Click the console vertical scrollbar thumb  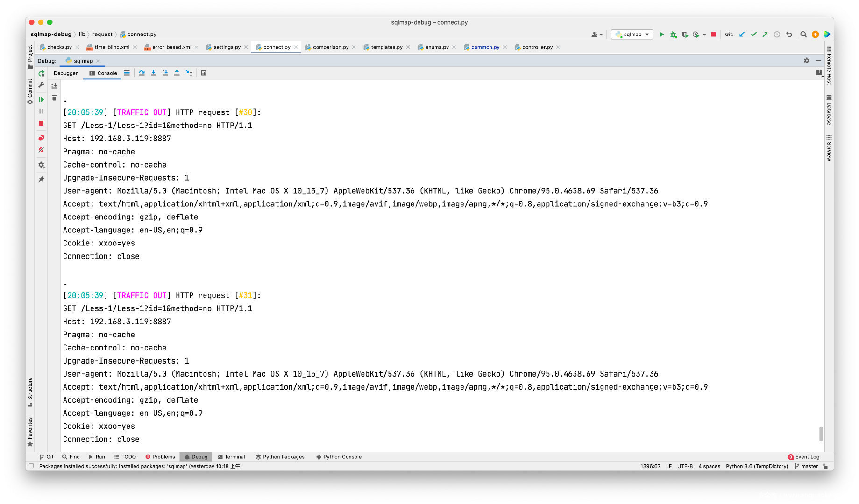[821, 434]
